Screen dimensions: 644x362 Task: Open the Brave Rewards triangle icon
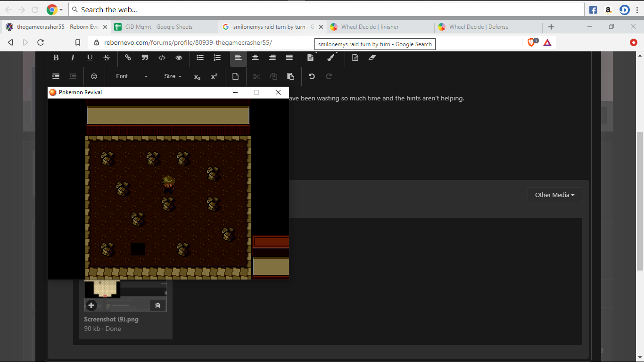click(x=547, y=42)
